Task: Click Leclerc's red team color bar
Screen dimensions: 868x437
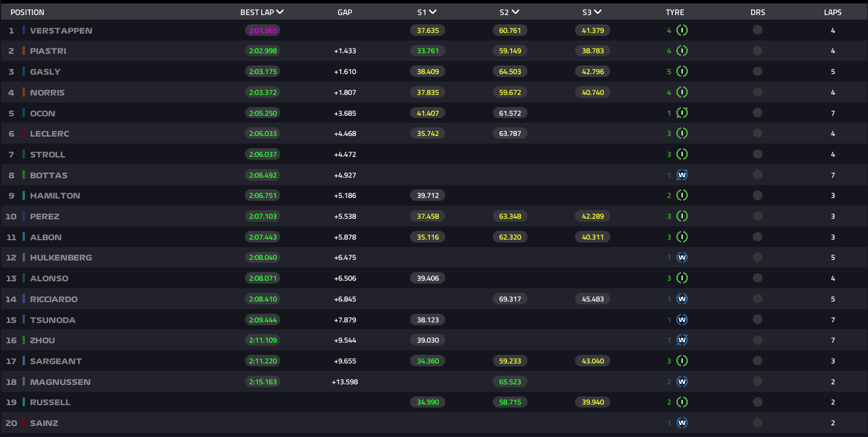Action: pyautogui.click(x=24, y=134)
